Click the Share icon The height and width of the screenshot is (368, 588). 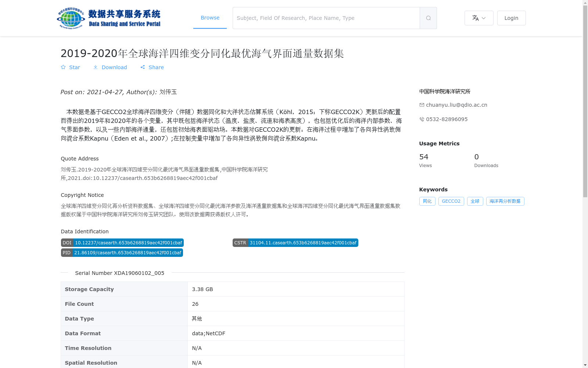(x=143, y=67)
